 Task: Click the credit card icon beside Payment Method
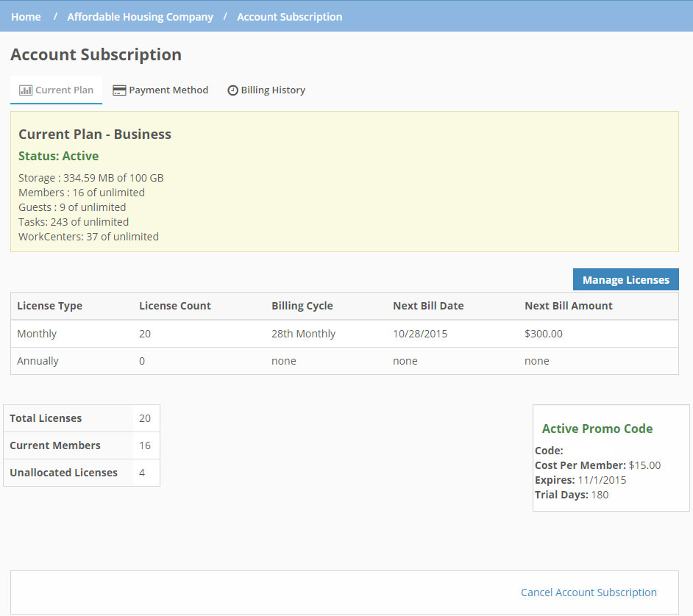[x=118, y=90]
